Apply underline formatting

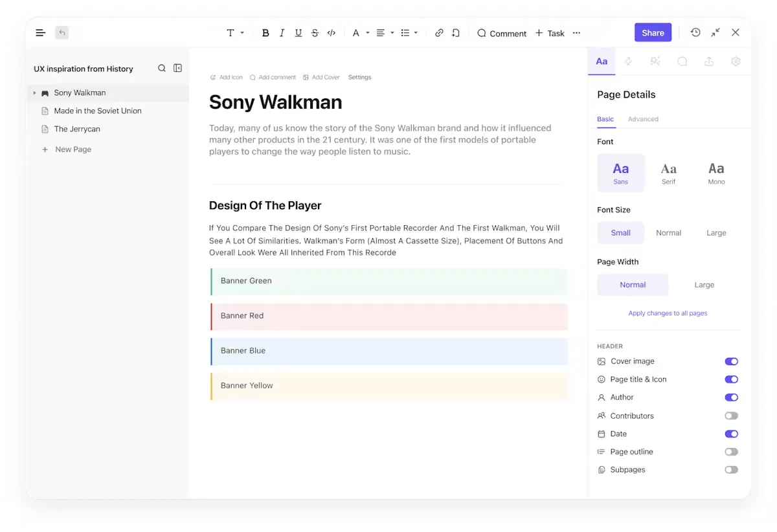coord(298,33)
